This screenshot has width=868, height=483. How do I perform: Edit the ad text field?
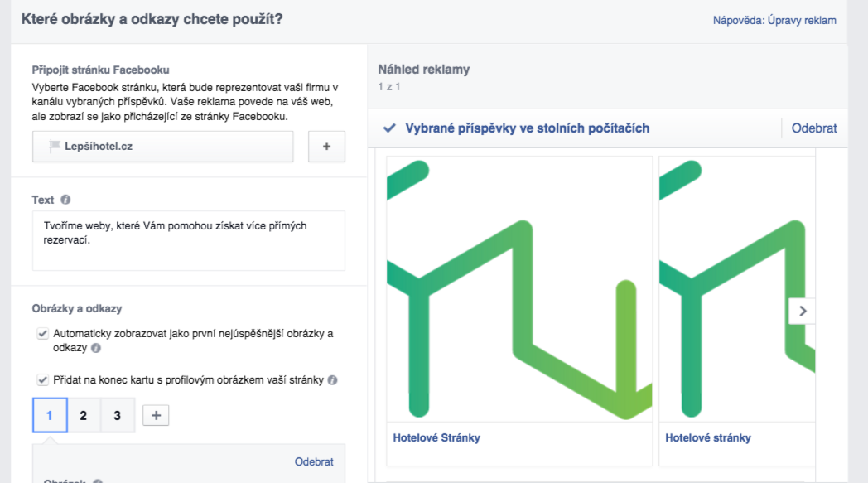(x=188, y=240)
